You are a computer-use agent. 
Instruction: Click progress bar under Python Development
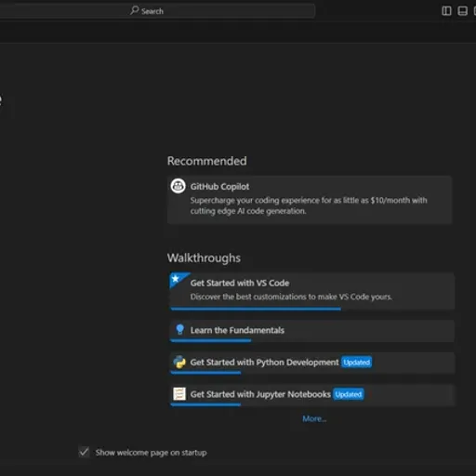205,373
